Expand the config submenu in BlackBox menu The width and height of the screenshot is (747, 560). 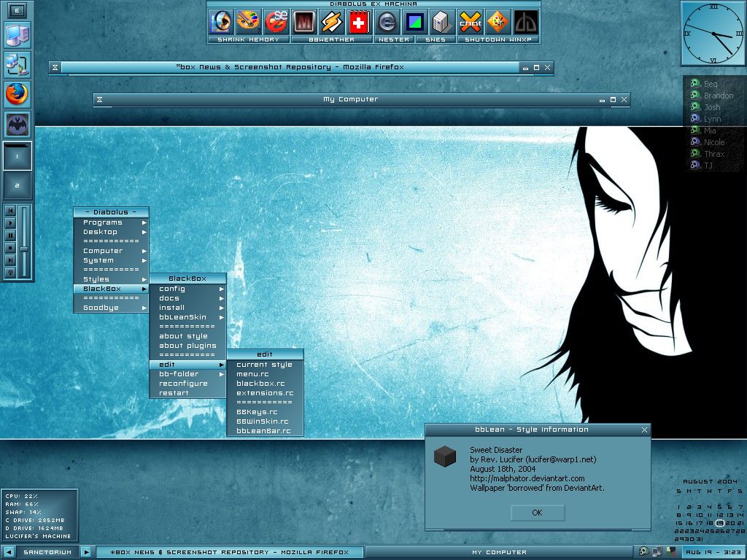187,289
